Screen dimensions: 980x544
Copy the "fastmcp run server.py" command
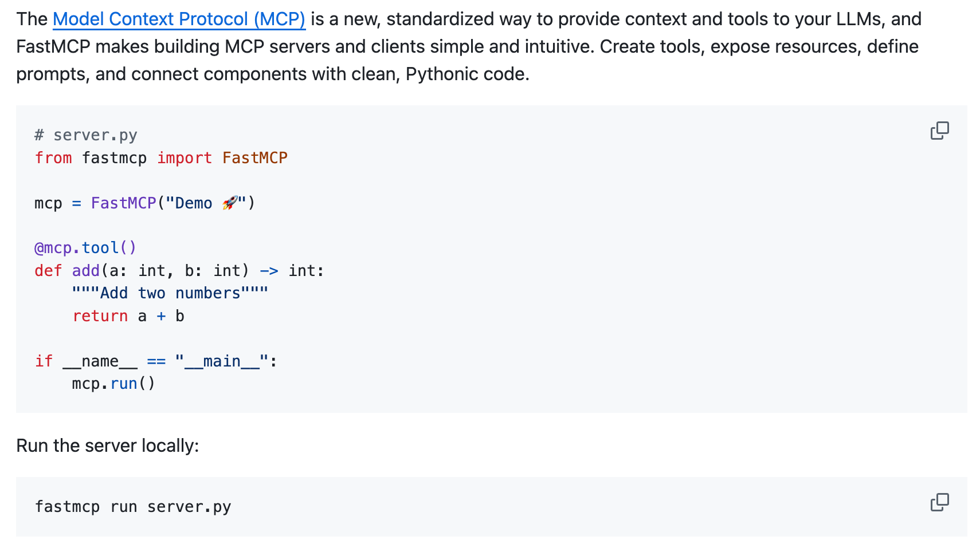pos(939,502)
